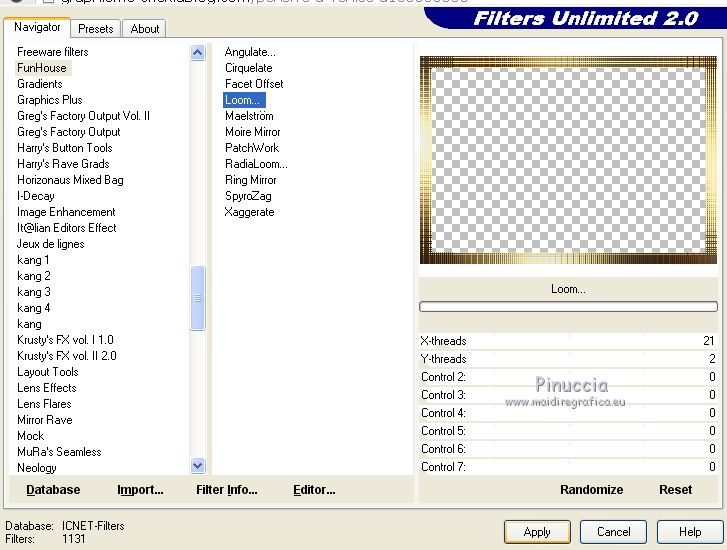Open the About tab

click(x=145, y=29)
